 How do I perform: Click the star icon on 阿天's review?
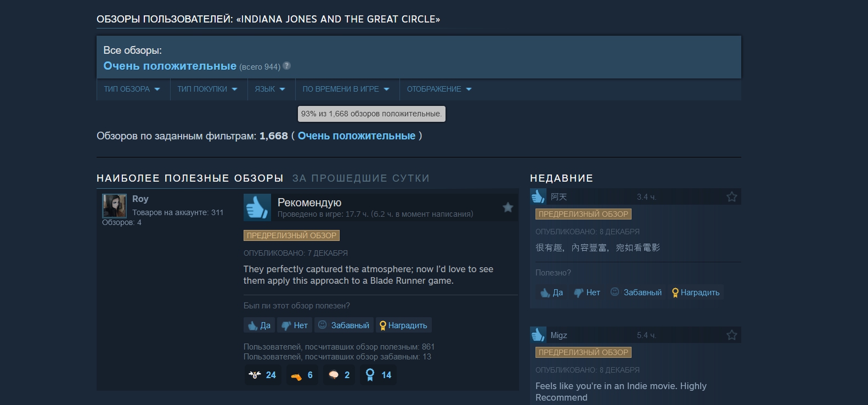[x=732, y=196]
